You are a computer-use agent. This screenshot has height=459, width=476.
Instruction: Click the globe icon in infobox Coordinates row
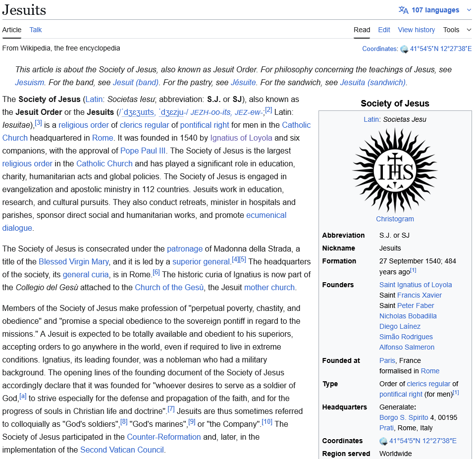[383, 441]
